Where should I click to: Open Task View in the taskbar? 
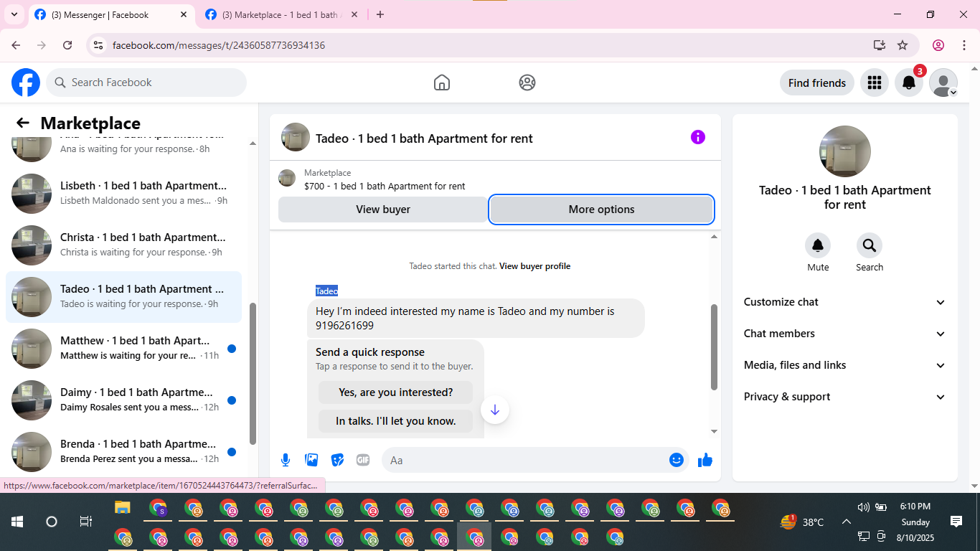[x=86, y=522]
